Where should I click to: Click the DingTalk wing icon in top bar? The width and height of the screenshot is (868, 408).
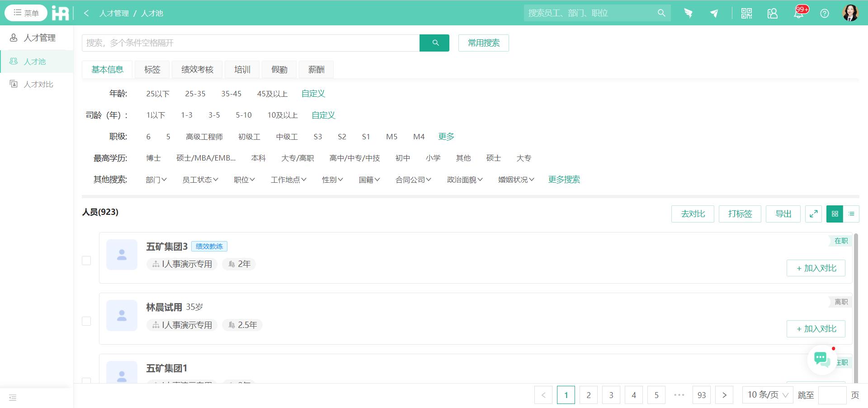pos(689,13)
